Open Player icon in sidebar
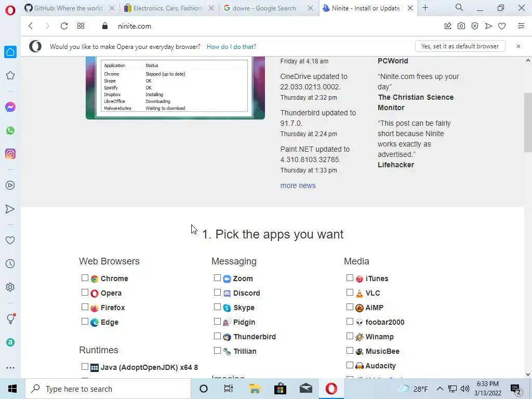The image size is (532, 399). [x=10, y=185]
